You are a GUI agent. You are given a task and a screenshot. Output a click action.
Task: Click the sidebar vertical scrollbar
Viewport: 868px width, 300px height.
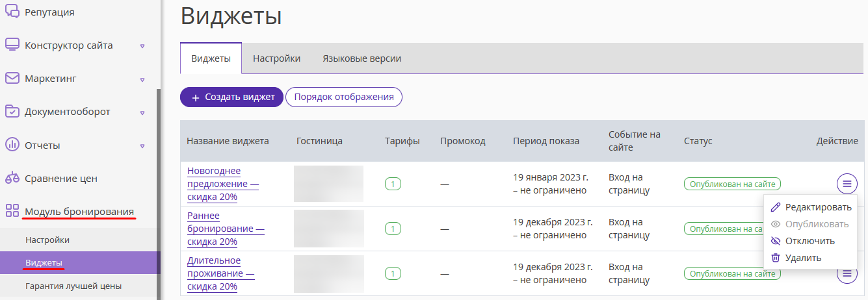[x=158, y=194]
